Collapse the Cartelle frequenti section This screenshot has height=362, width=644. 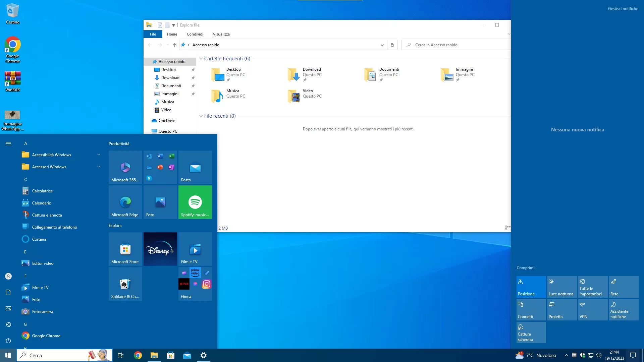[x=201, y=59]
